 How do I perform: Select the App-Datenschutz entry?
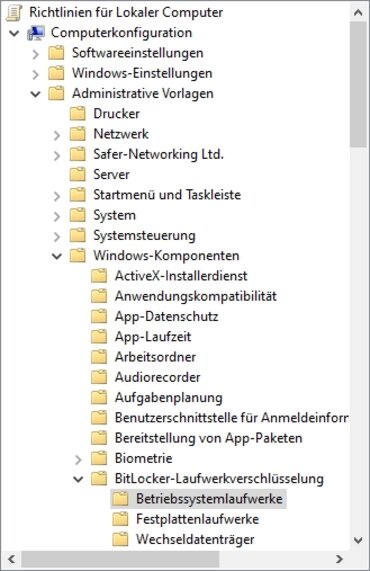pos(166,316)
